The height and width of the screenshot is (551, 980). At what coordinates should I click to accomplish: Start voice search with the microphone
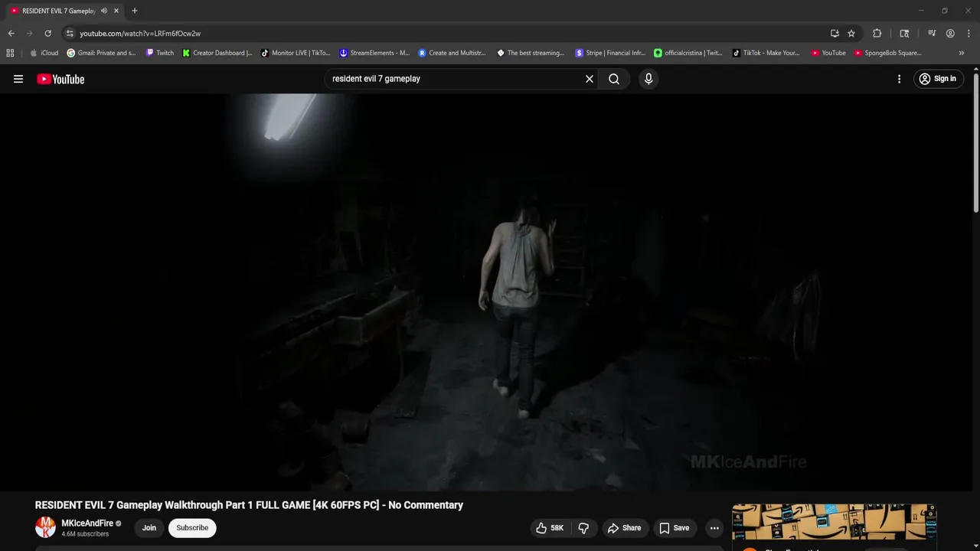point(648,79)
